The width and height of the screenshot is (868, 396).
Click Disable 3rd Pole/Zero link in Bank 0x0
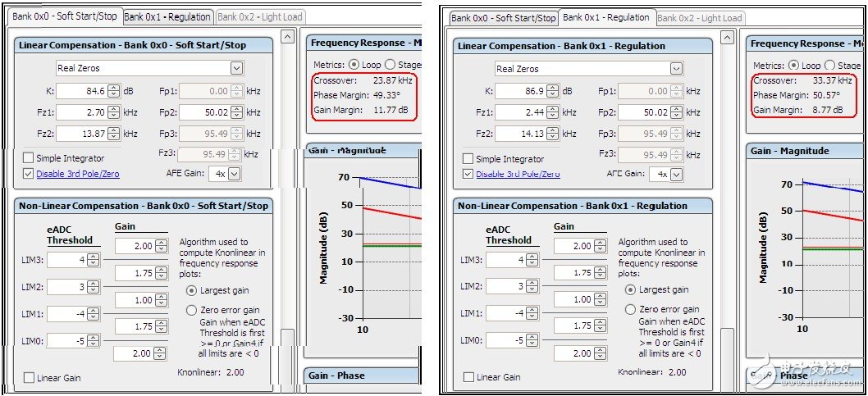pos(77,174)
